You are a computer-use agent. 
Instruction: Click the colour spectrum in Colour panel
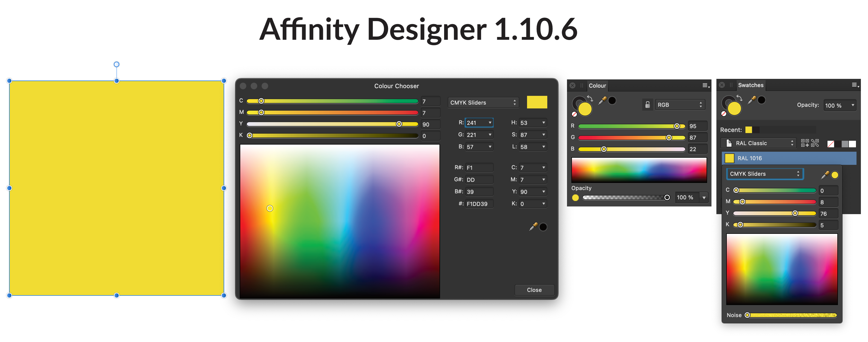pyautogui.click(x=639, y=170)
